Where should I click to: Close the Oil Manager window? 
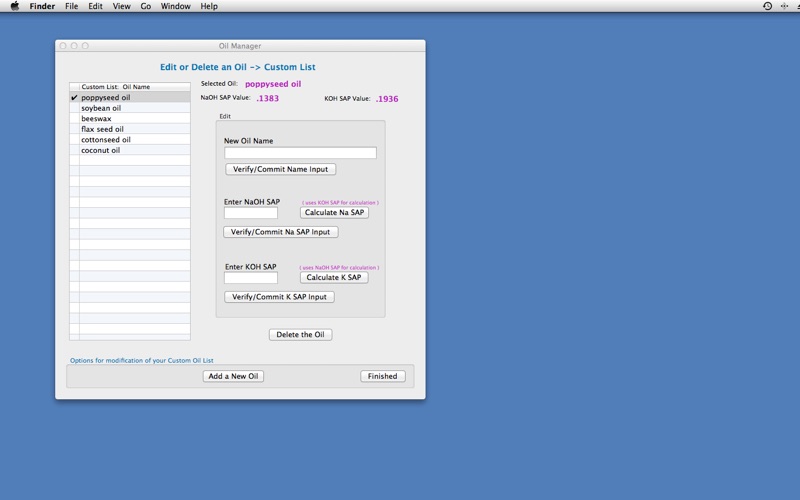(x=63, y=45)
